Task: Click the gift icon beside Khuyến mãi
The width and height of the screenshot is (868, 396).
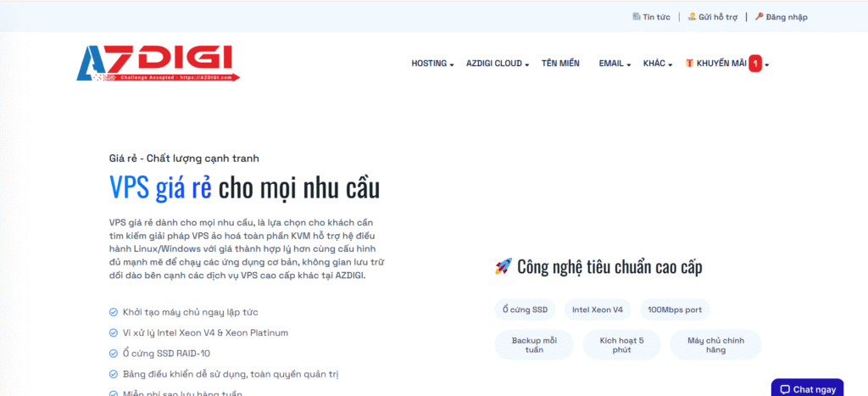Action: tap(690, 64)
